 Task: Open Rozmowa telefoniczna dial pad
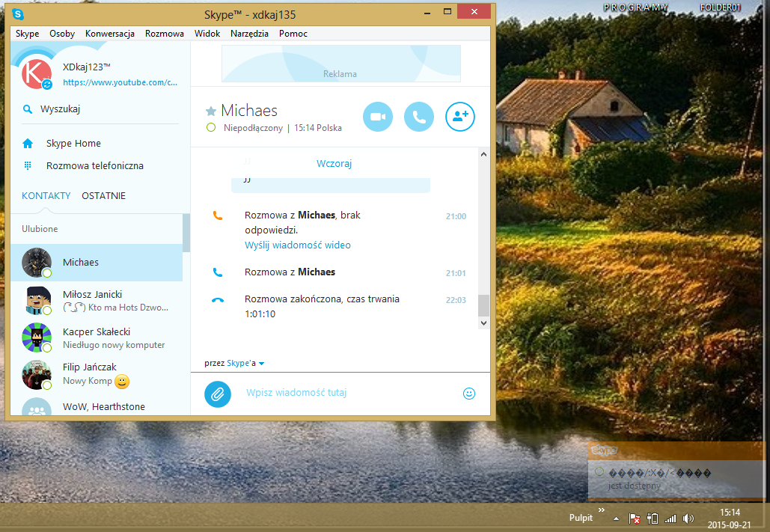pos(94,166)
